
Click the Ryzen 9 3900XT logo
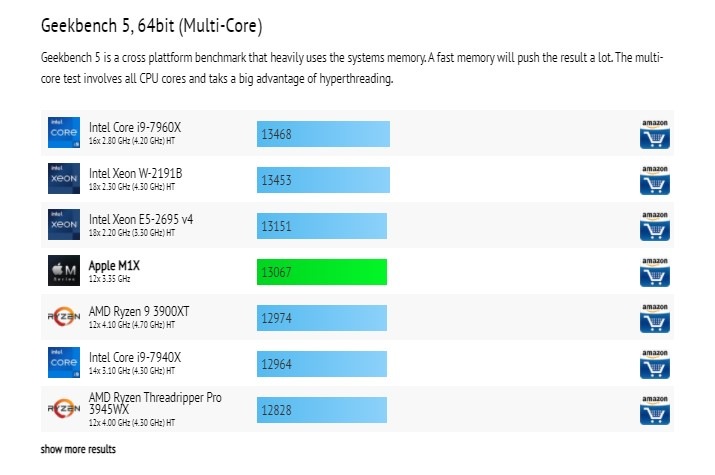[64, 317]
